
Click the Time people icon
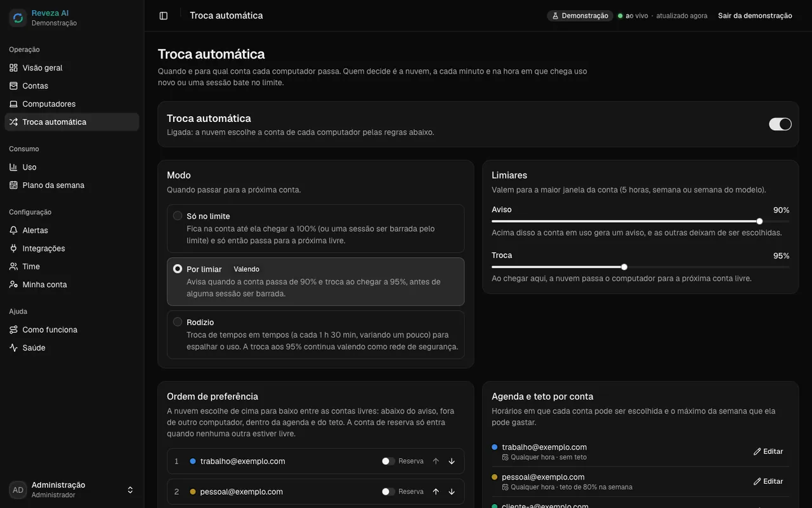pyautogui.click(x=13, y=267)
